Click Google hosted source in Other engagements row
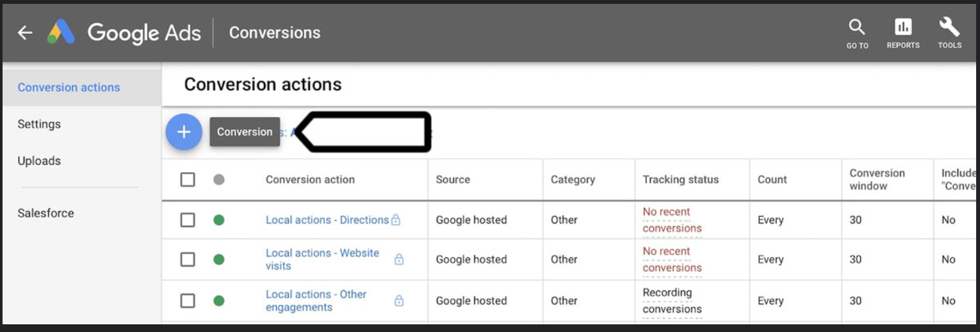This screenshot has width=980, height=332. [471, 301]
